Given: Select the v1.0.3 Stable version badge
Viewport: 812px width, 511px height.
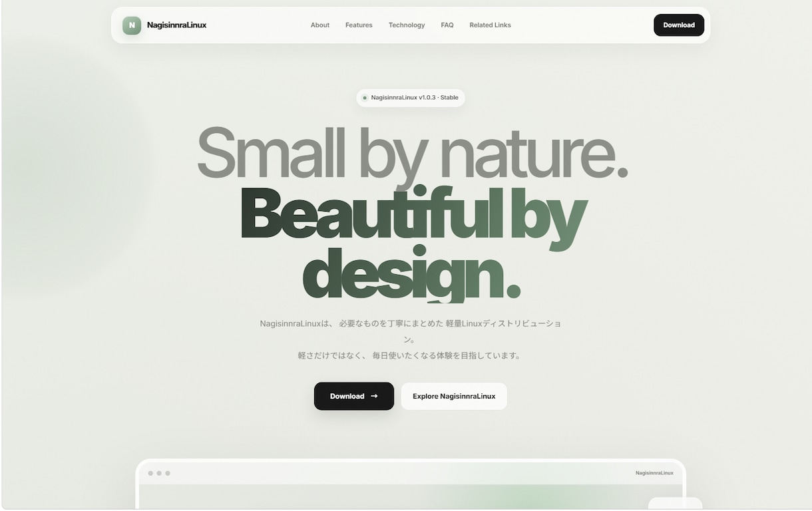Looking at the screenshot, I should pyautogui.click(x=411, y=98).
